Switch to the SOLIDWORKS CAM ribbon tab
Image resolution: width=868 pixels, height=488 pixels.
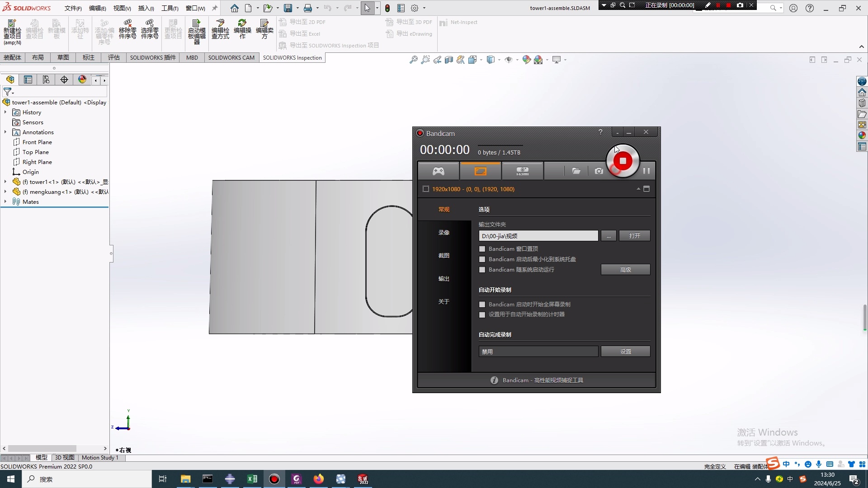tap(231, 57)
